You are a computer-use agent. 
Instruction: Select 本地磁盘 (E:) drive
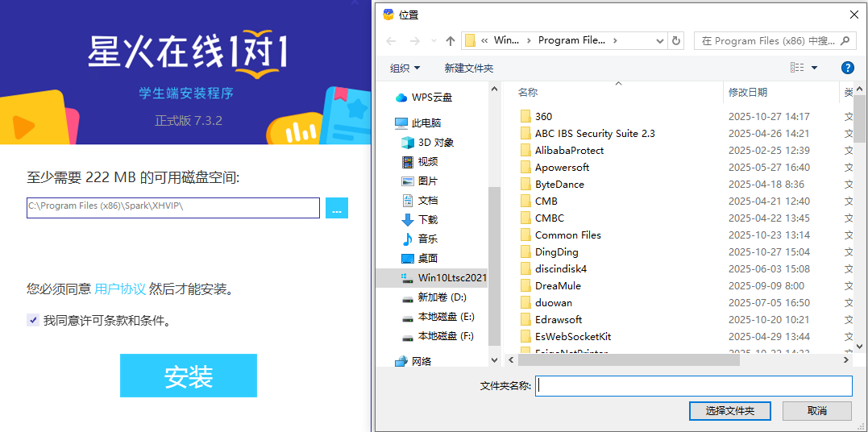pos(438,317)
